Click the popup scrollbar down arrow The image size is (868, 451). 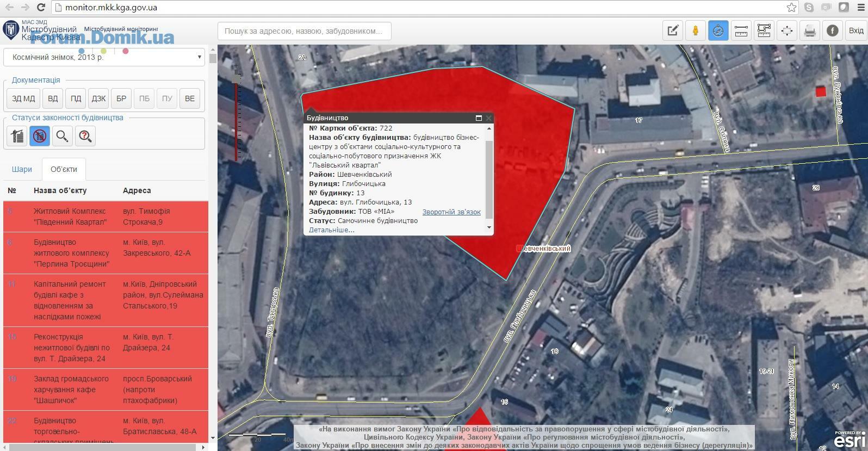489,227
